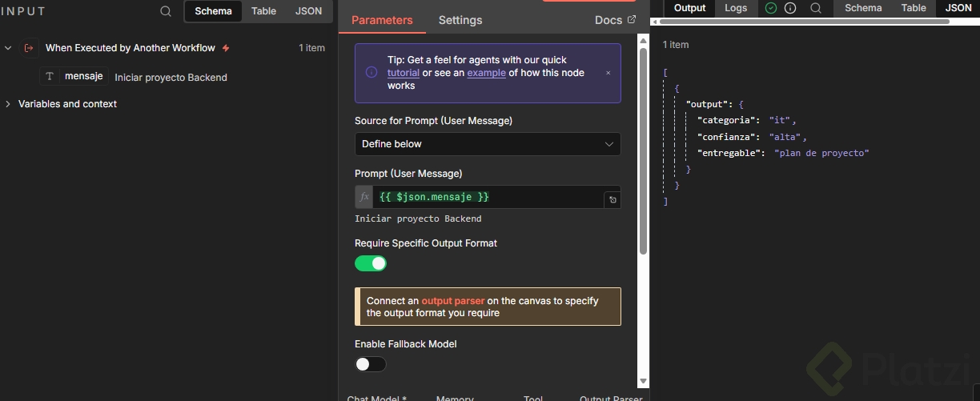Switch the input view to Table
The height and width of the screenshot is (401, 980).
pyautogui.click(x=263, y=11)
